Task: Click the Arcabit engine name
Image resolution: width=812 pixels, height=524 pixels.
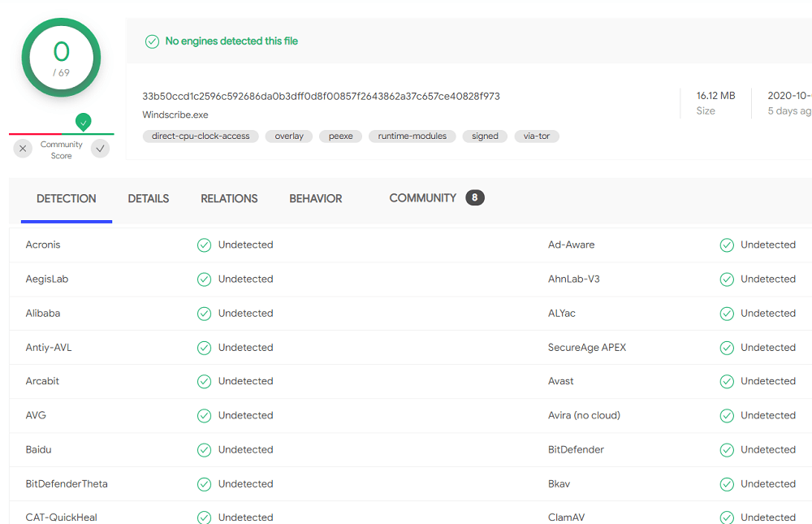Action: (x=42, y=381)
